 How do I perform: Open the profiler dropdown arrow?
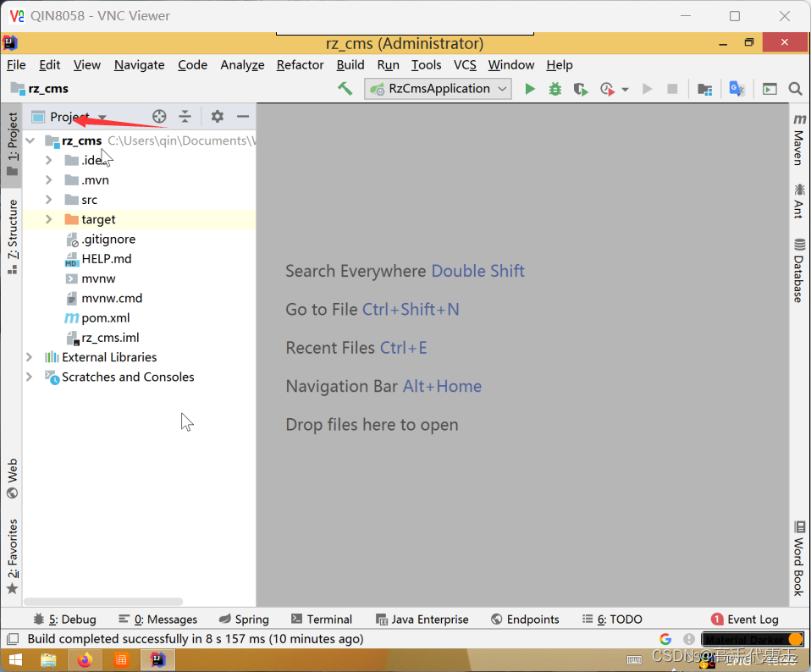(x=625, y=90)
